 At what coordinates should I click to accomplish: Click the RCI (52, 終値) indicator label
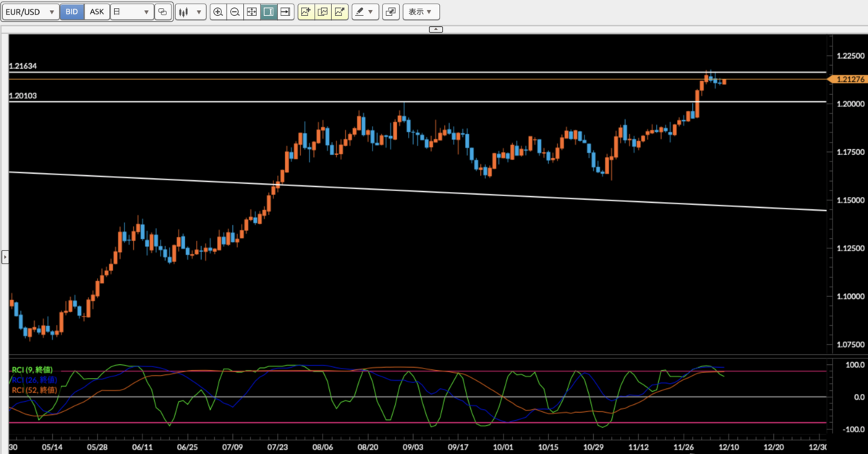[33, 390]
